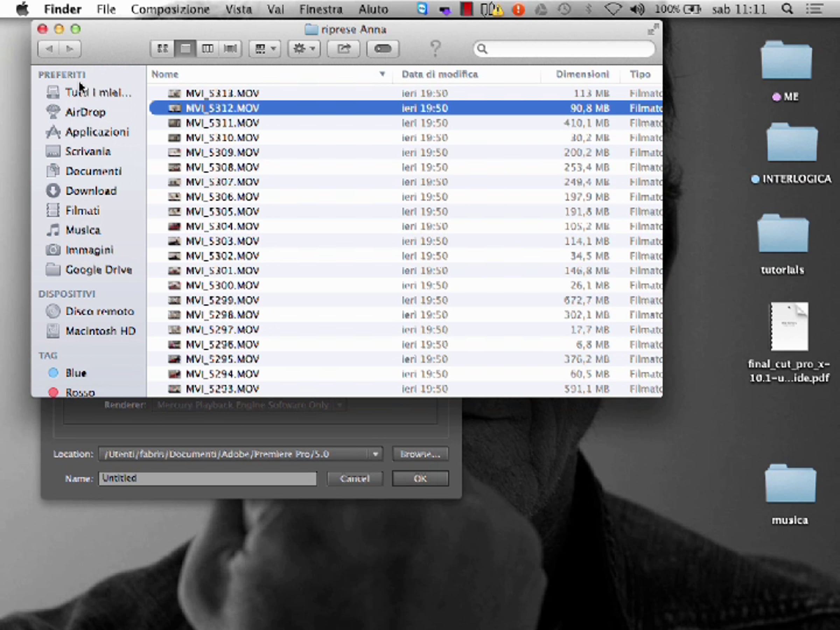Select list view mode button
Image resolution: width=840 pixels, height=630 pixels.
pos(185,49)
